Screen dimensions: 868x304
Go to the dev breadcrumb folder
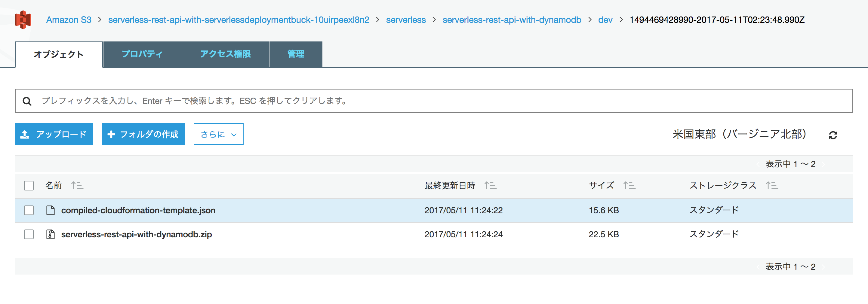pos(605,20)
